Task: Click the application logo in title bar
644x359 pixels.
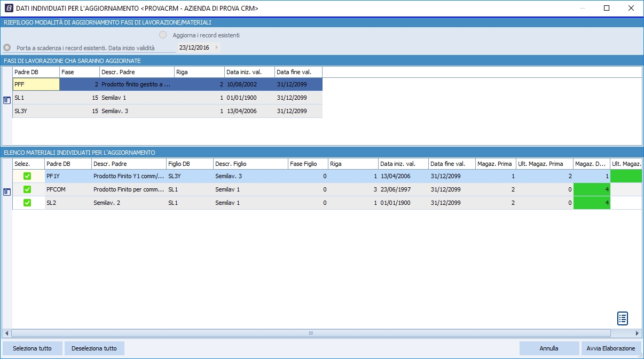Action: tap(9, 8)
